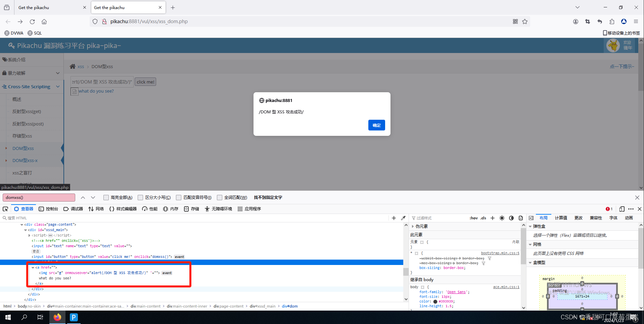Click the site security shield icon
Screen dimensions: 644x324
pyautogui.click(x=95, y=21)
